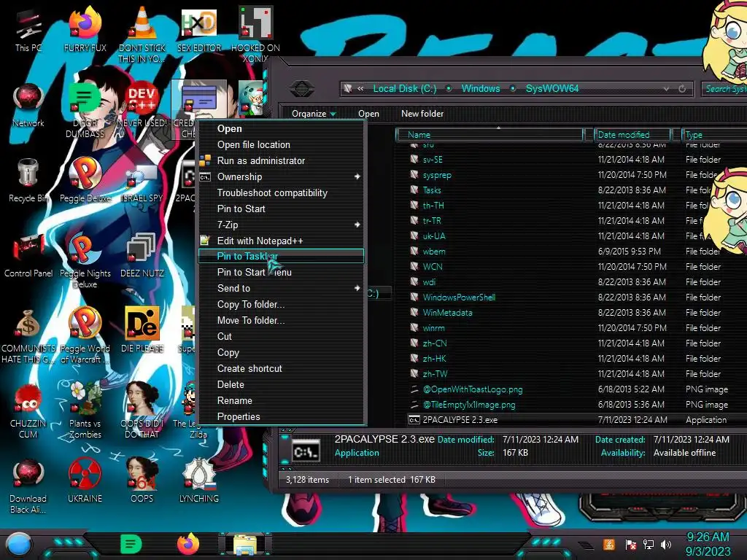Click the Start orb on taskbar

coord(19,545)
